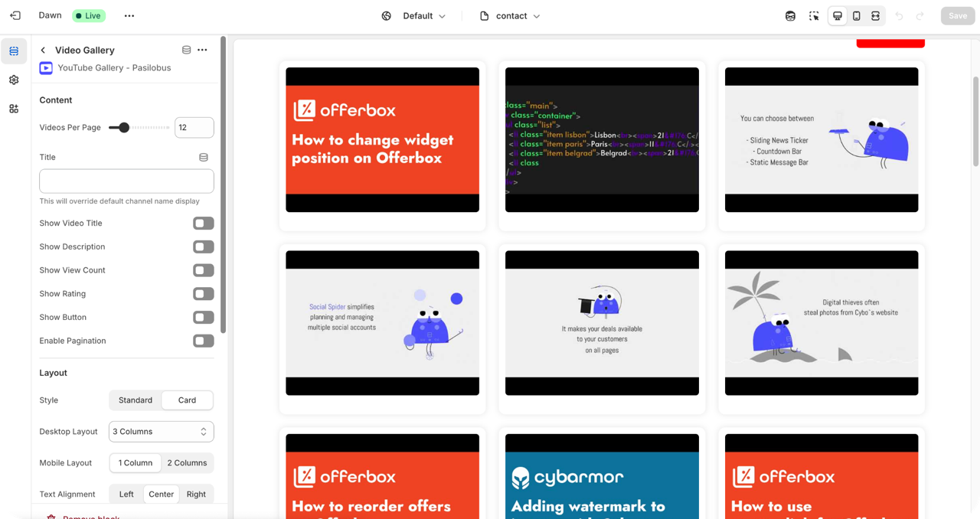Click the Title text input field
The image size is (980, 519).
(126, 181)
